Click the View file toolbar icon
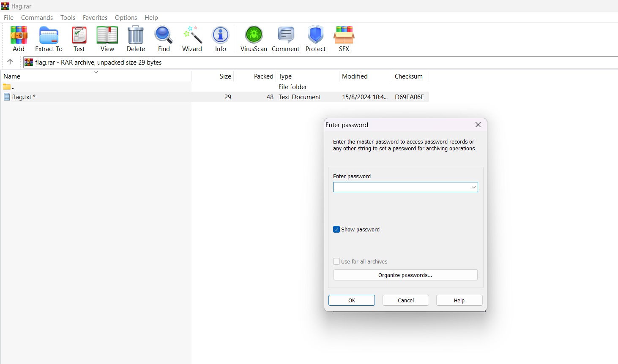This screenshot has width=618, height=364. click(x=107, y=35)
